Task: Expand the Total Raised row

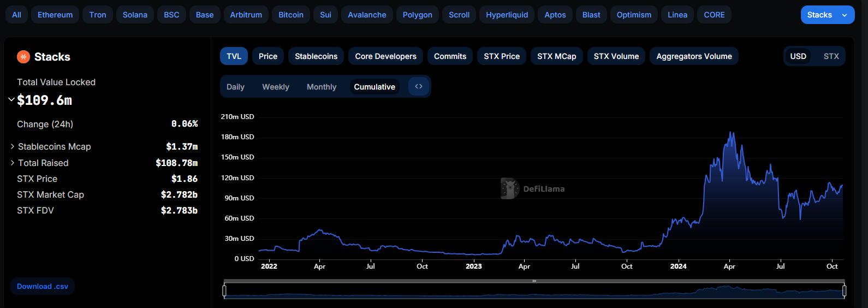Action: tap(13, 163)
